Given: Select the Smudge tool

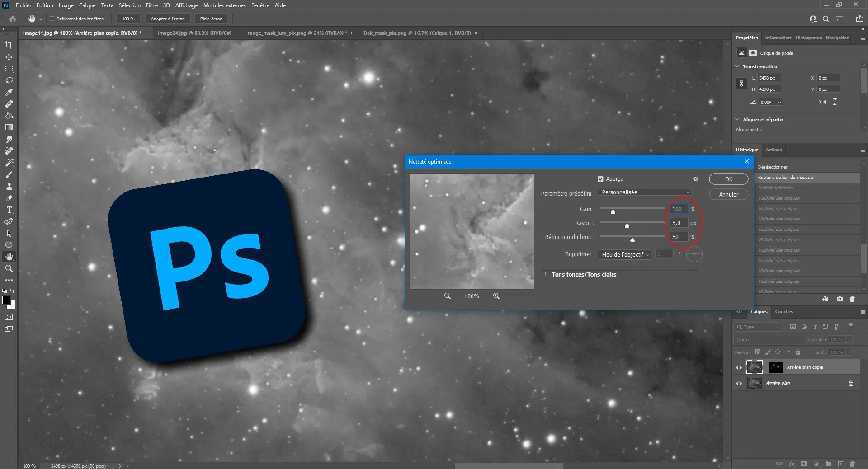Looking at the screenshot, I should click(x=9, y=139).
